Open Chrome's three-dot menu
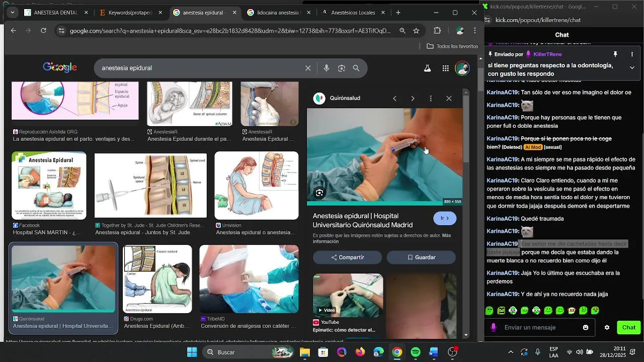The width and height of the screenshot is (644, 362). (x=475, y=31)
